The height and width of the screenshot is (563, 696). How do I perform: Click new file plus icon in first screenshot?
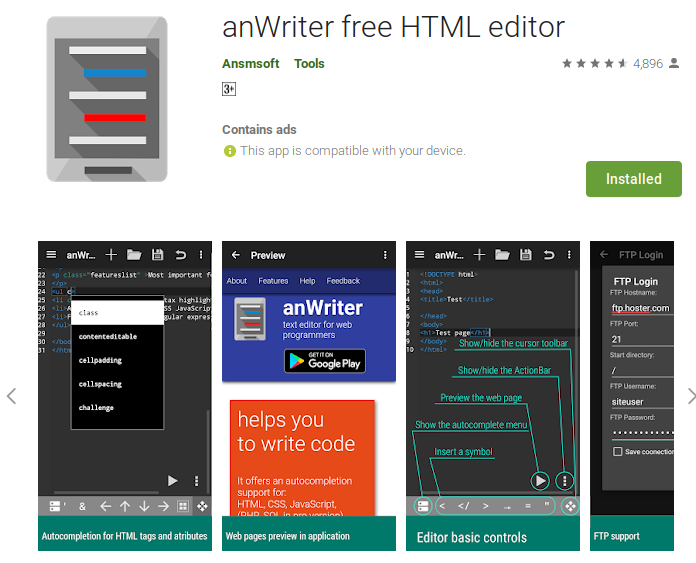pyautogui.click(x=111, y=254)
